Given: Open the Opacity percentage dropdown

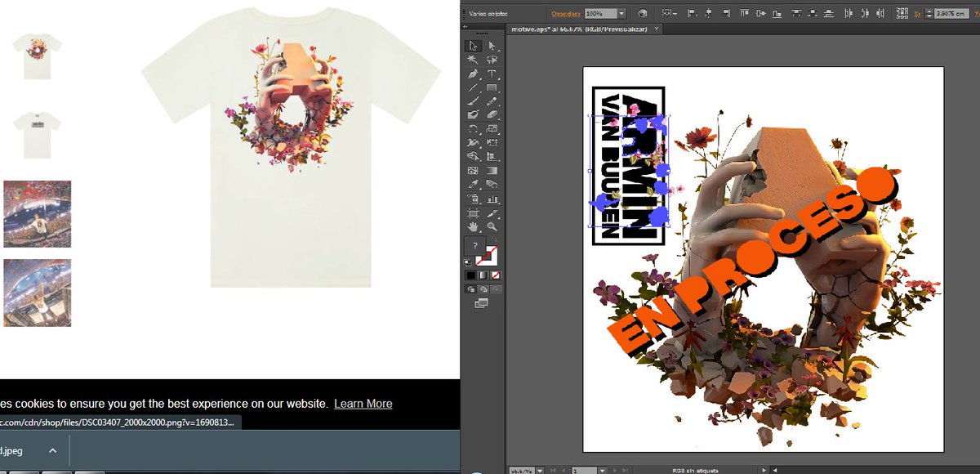Looking at the screenshot, I should 621,14.
